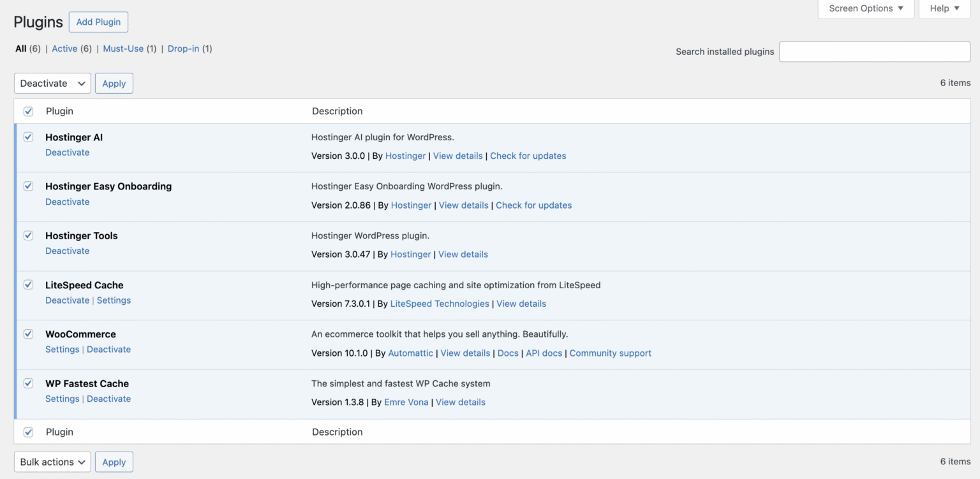This screenshot has height=479, width=980.
Task: Deactivate the WooCommerce plugin
Action: coord(108,349)
